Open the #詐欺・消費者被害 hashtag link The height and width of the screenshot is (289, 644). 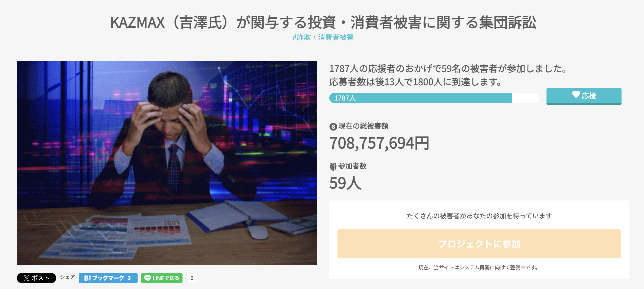pyautogui.click(x=323, y=37)
